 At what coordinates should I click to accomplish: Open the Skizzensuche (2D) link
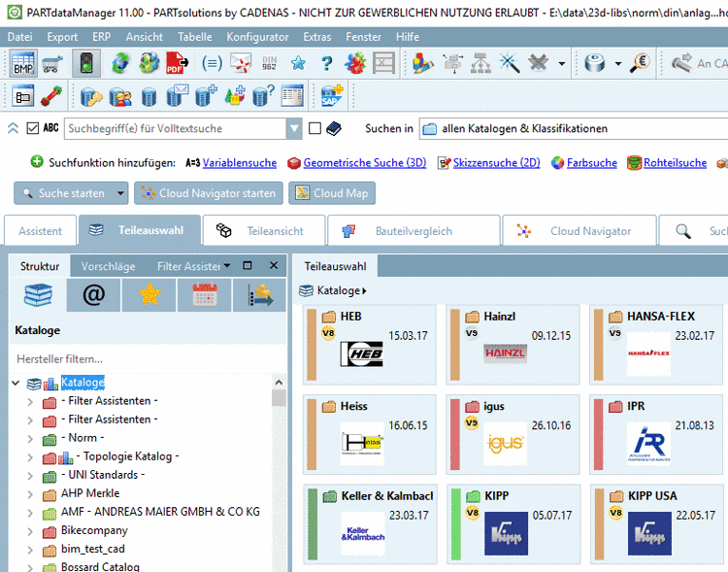(x=496, y=163)
